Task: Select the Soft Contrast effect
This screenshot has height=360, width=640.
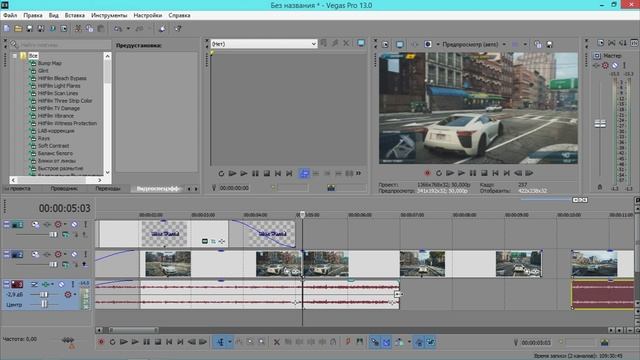Action: tap(53, 146)
